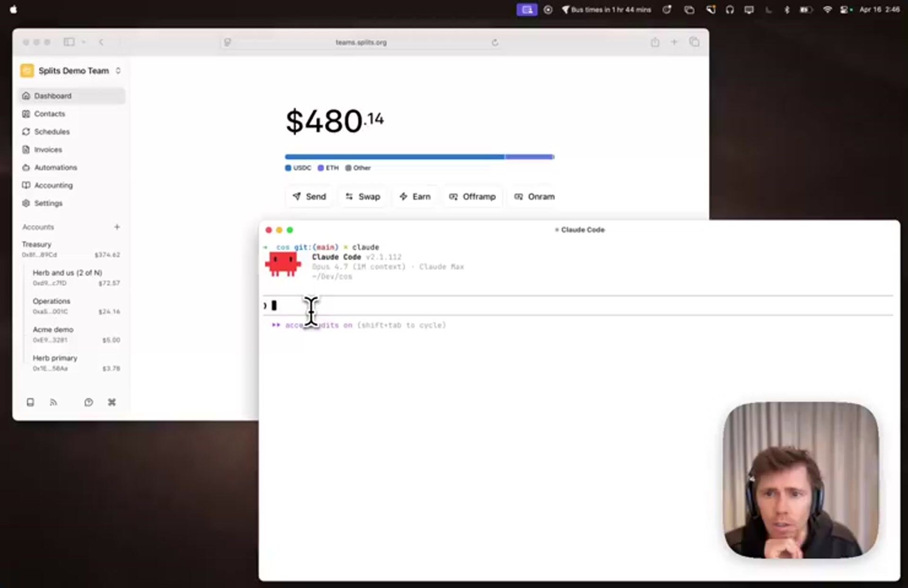Image resolution: width=908 pixels, height=588 pixels.
Task: Open Automations in sidebar
Action: tap(55, 168)
